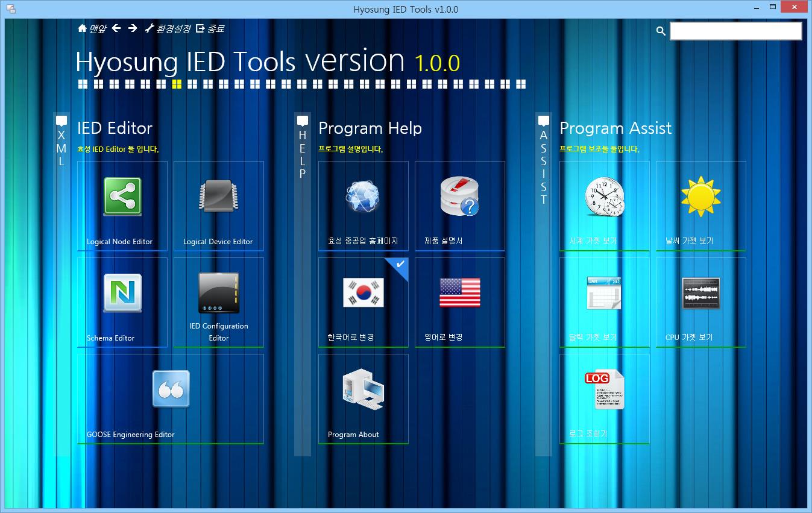This screenshot has width=812, height=513.
Task: Open the Logical Node Editor tile
Action: pyautogui.click(x=122, y=206)
